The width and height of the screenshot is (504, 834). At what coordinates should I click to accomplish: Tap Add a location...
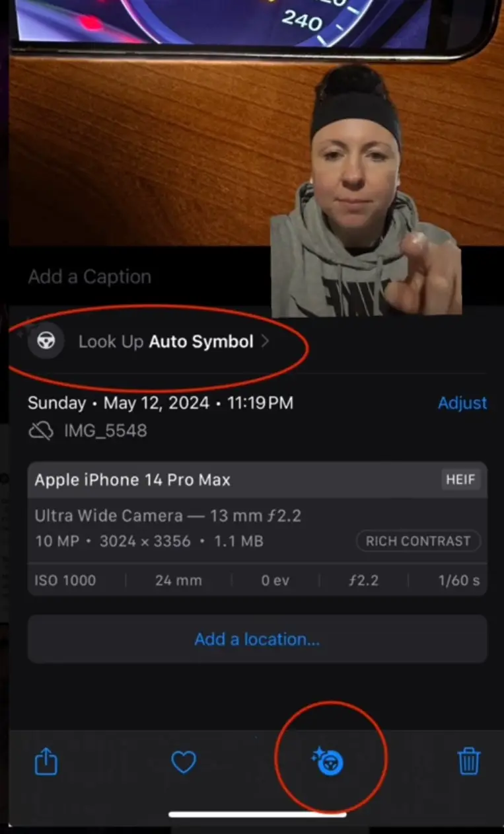pyautogui.click(x=256, y=638)
